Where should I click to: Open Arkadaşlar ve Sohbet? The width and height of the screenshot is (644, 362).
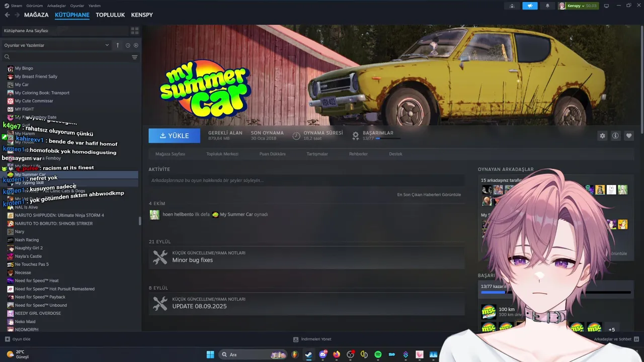click(616, 339)
